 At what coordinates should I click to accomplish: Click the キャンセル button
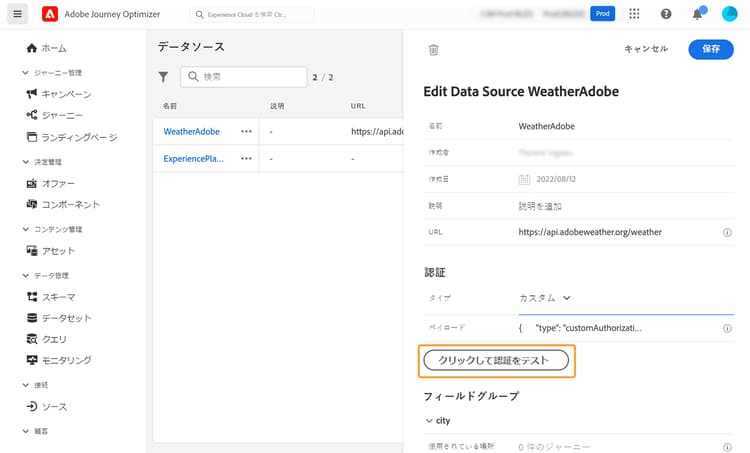click(646, 49)
